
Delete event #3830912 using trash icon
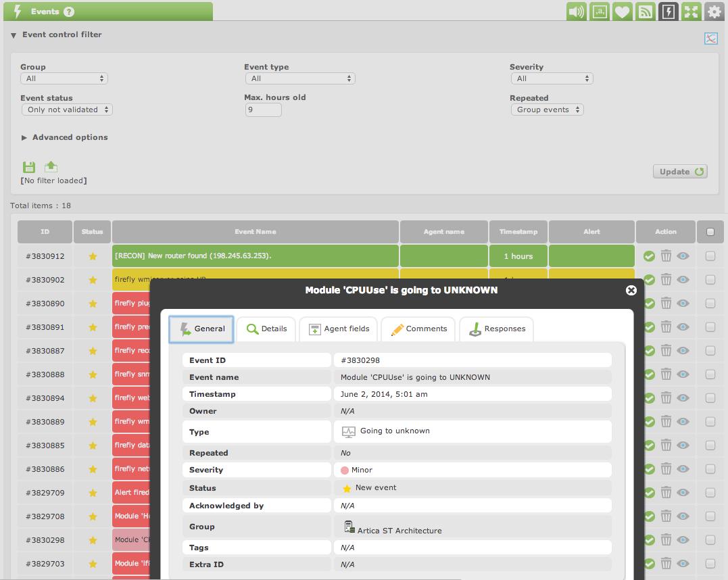pos(666,256)
